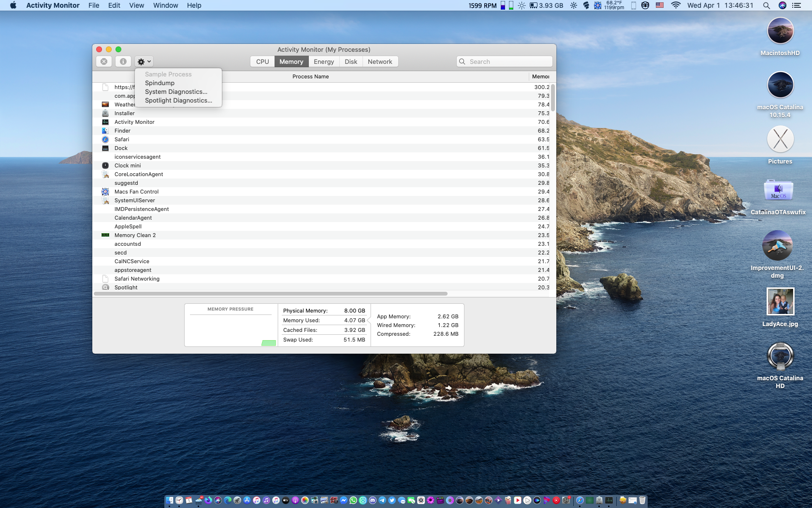Select the CalendarAgent row
Viewport: 812px width, 508px height.
click(321, 218)
